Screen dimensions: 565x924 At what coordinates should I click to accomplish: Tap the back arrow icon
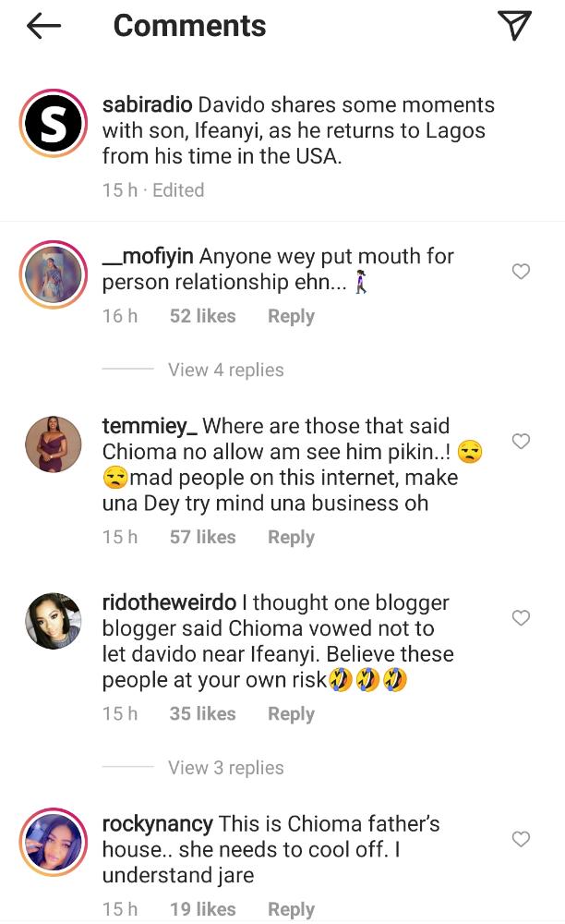43,26
